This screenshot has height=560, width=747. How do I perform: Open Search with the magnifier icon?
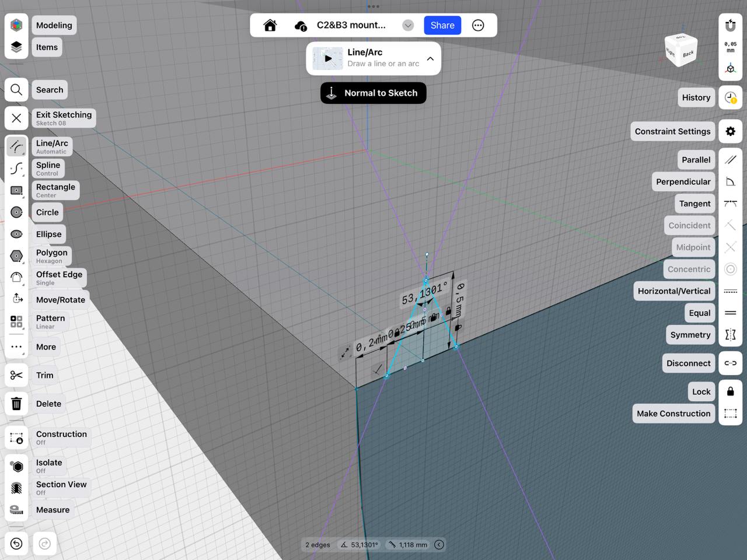click(x=16, y=89)
